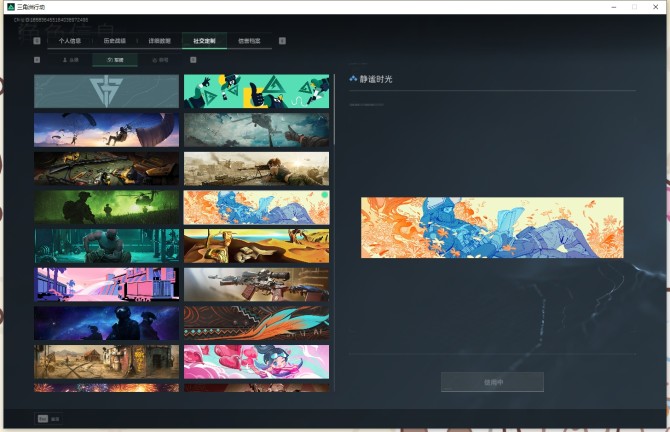
Task: Click the next-tab key icon right of top tabs
Action: [282, 41]
